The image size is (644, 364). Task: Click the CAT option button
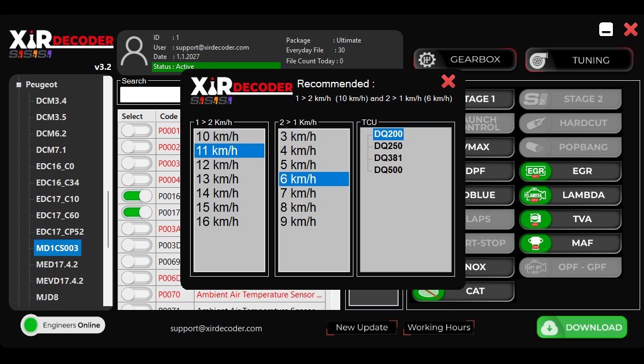click(463, 291)
